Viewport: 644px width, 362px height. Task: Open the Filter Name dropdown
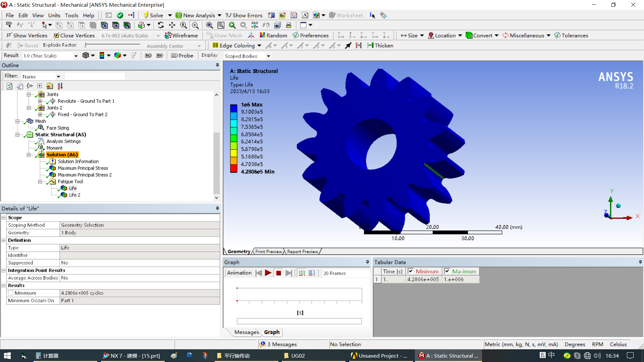58,77
